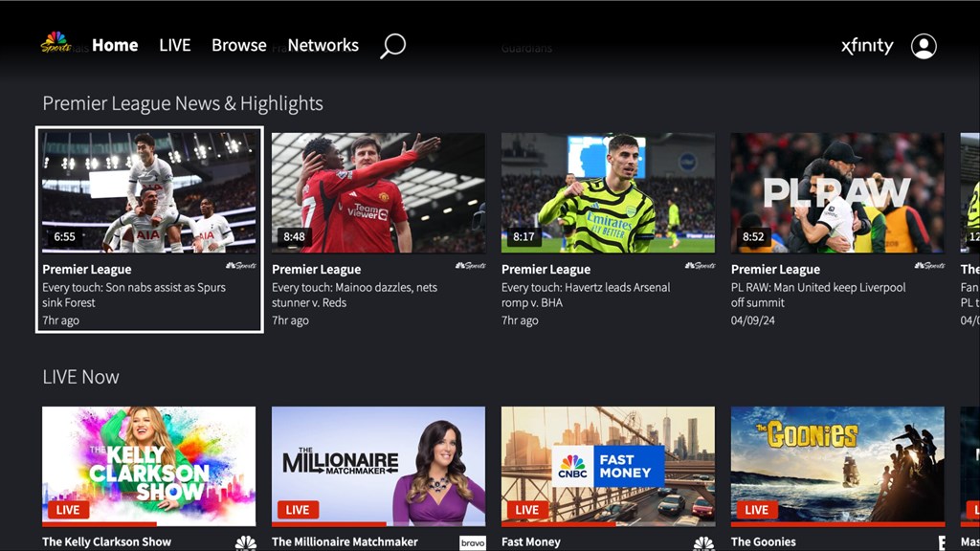Open the Browse menu
The image size is (980, 551).
tap(238, 45)
